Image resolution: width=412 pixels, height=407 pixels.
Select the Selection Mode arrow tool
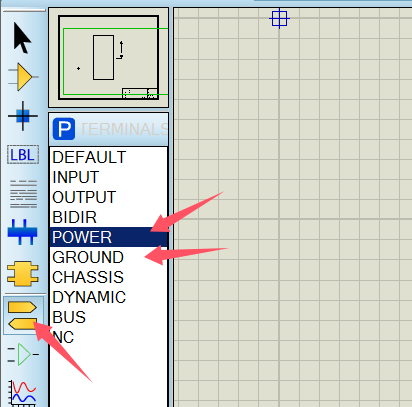tap(22, 38)
